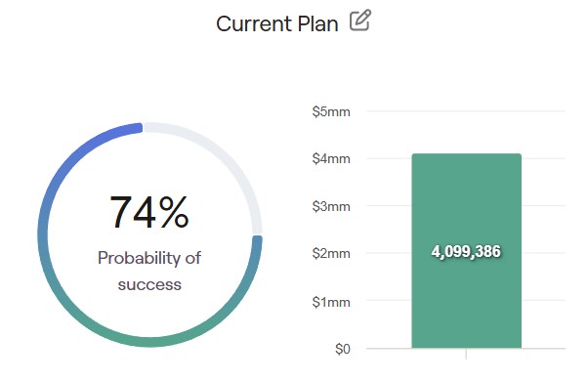Click the 4,099,386 value label on bar

click(466, 251)
